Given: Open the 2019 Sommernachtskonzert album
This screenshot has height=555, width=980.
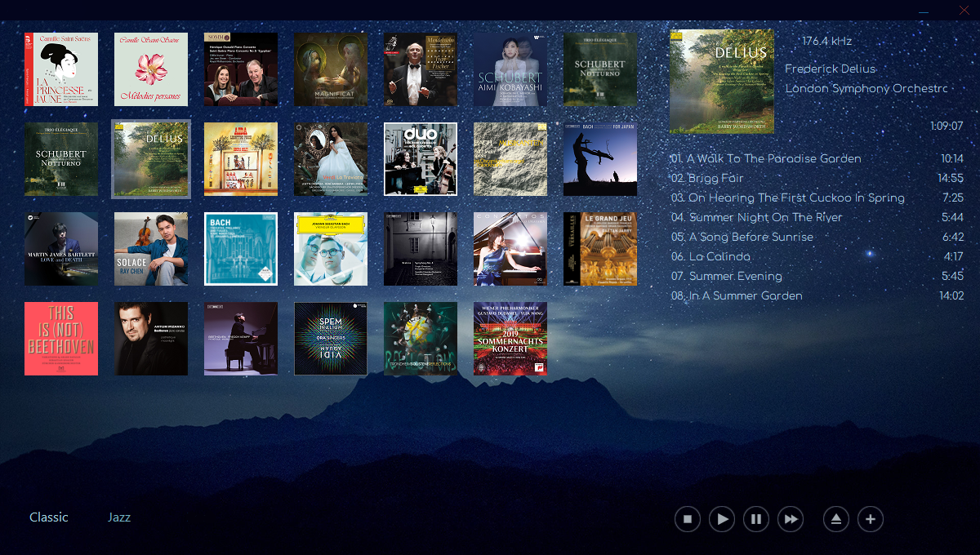Looking at the screenshot, I should [x=510, y=339].
